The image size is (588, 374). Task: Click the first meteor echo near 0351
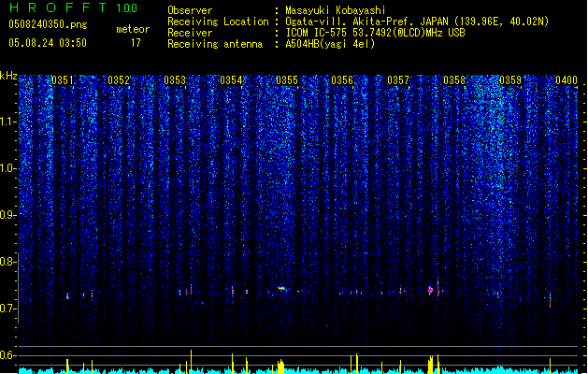67,296
